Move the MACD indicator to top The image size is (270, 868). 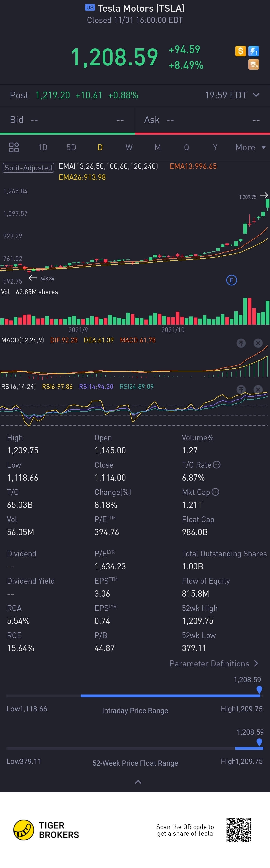pos(241,343)
